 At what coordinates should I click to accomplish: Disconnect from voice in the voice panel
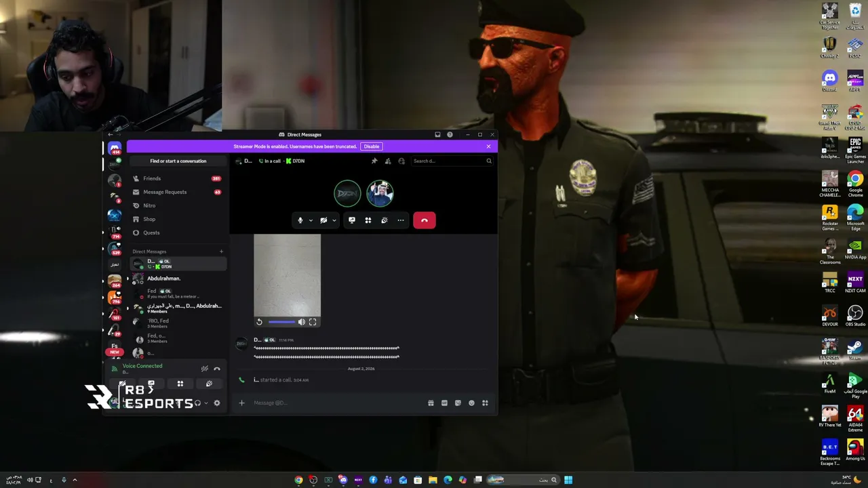[x=217, y=369]
